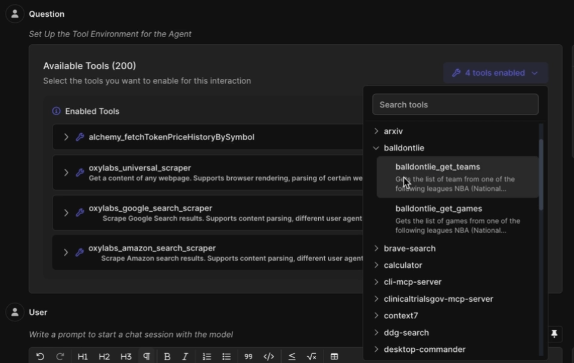Screen dimensions: 574x363
Task: Select the paragraph (pilcrow) format icon
Action: coord(146,356)
